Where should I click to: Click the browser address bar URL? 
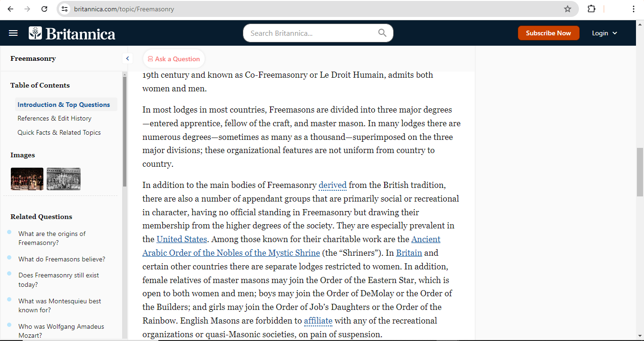(124, 9)
